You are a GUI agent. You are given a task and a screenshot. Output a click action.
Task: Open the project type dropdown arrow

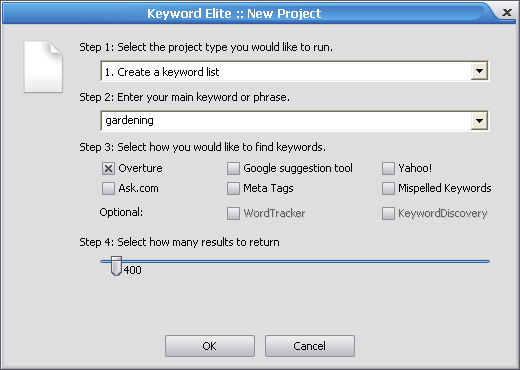[x=479, y=71]
